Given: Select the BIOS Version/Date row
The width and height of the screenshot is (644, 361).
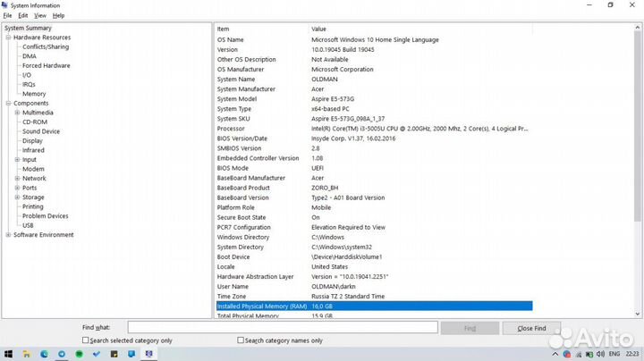Looking at the screenshot, I should [374, 139].
